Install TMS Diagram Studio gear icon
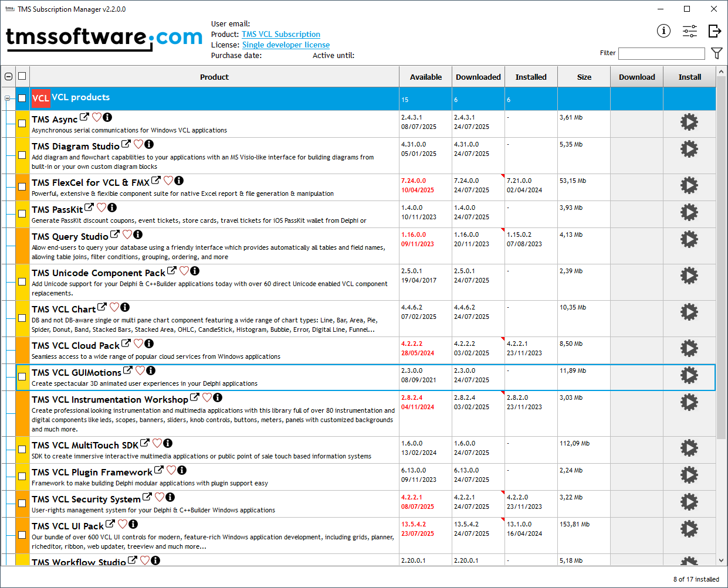 (689, 149)
